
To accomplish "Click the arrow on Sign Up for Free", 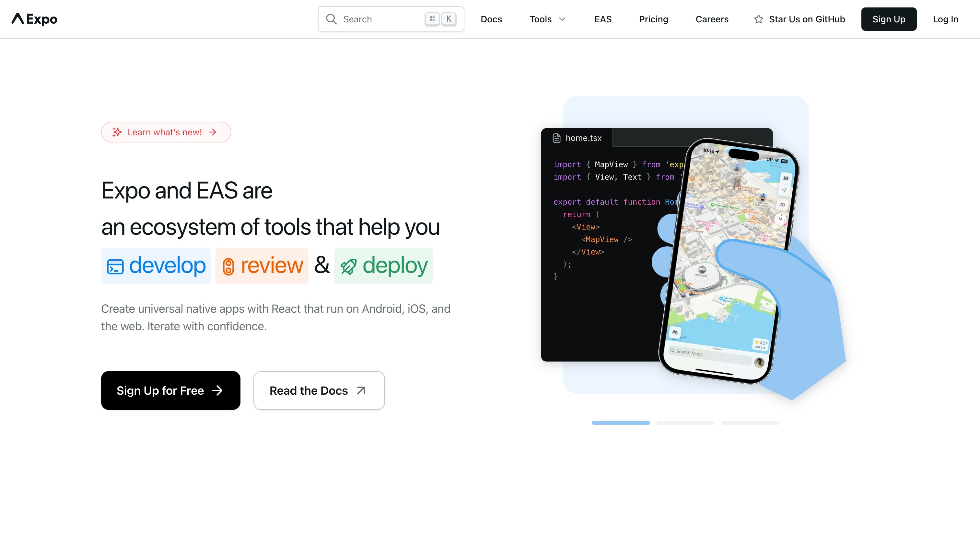I will pos(217,390).
